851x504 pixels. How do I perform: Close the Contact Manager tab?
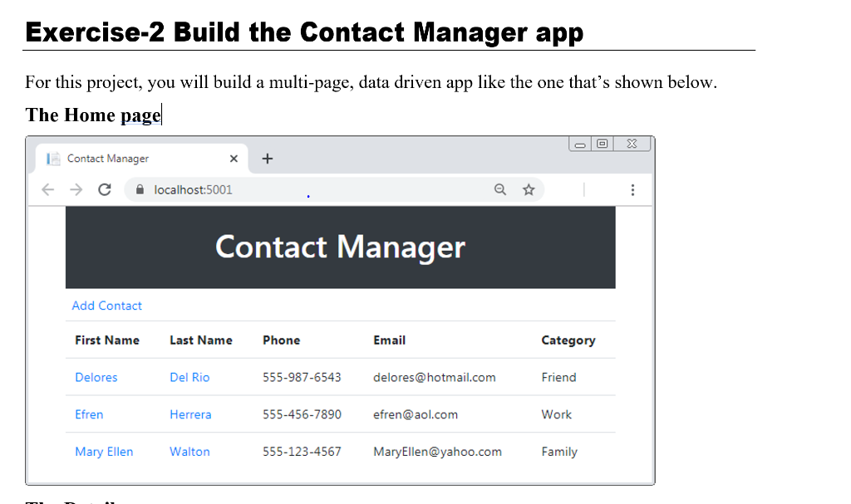coord(234,158)
